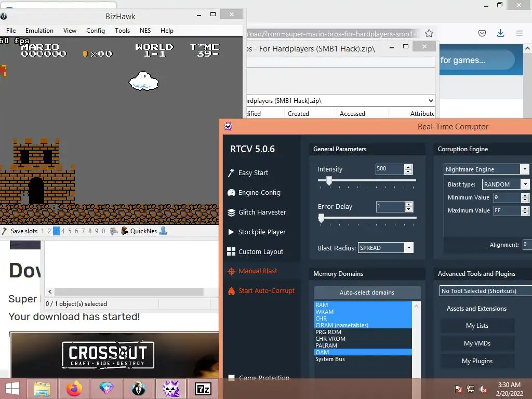Toggle WRAM memory domain selection
Screen dimensions: 532x399
(363, 312)
